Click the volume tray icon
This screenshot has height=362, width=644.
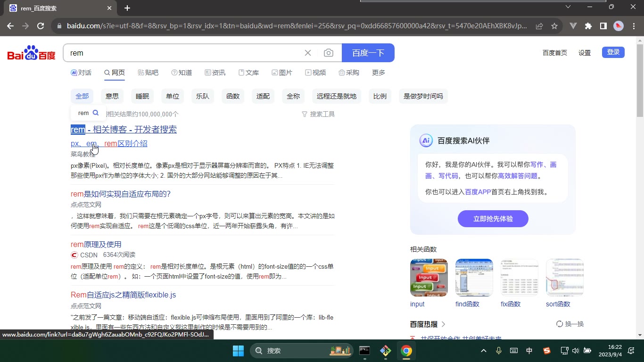click(575, 351)
